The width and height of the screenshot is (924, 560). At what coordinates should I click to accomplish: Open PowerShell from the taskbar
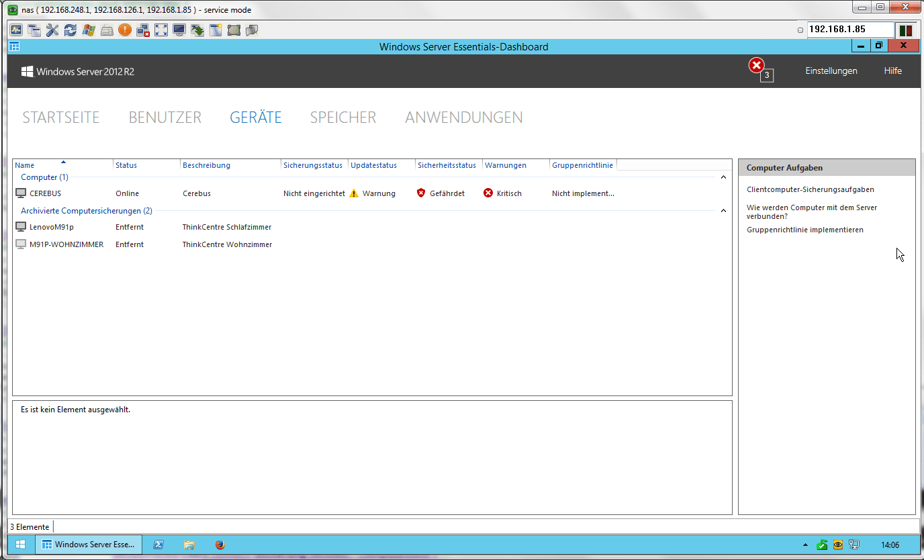[158, 545]
